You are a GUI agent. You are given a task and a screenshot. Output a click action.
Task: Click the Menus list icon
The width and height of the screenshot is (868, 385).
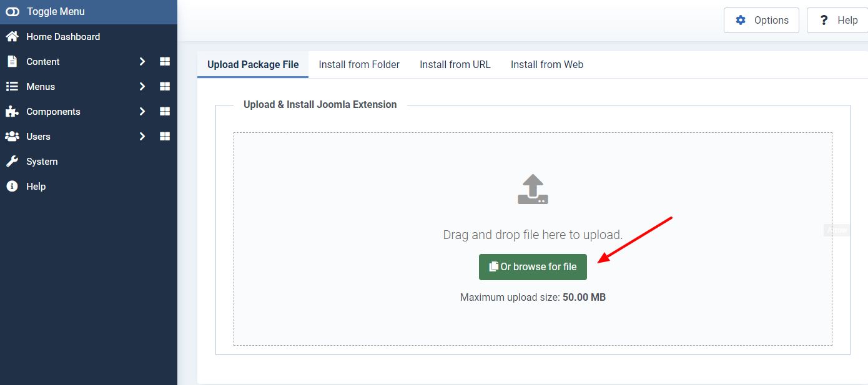(12, 87)
